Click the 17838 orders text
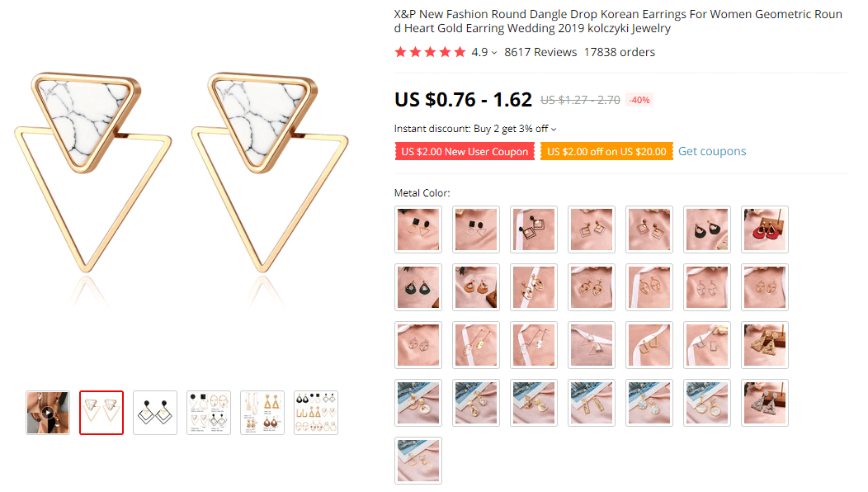The image size is (868, 492). (619, 52)
